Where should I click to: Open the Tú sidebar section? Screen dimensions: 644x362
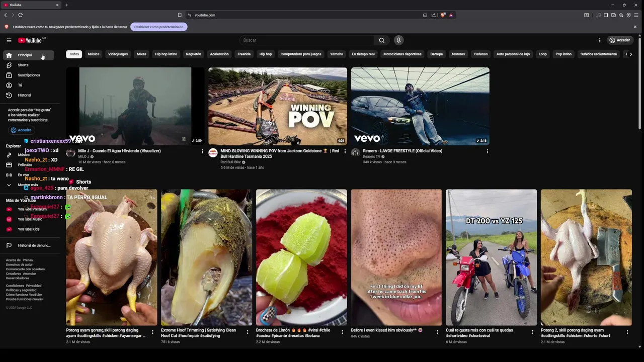28,85
